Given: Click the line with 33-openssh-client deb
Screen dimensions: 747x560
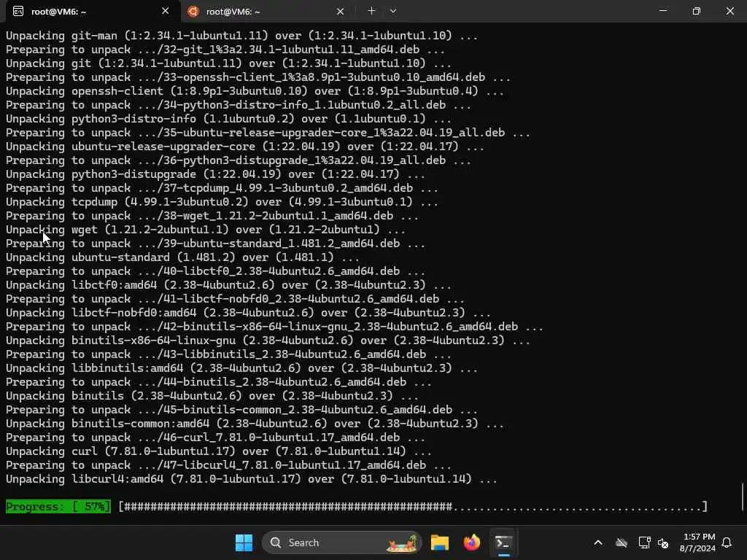Looking at the screenshot, I should tap(258, 77).
